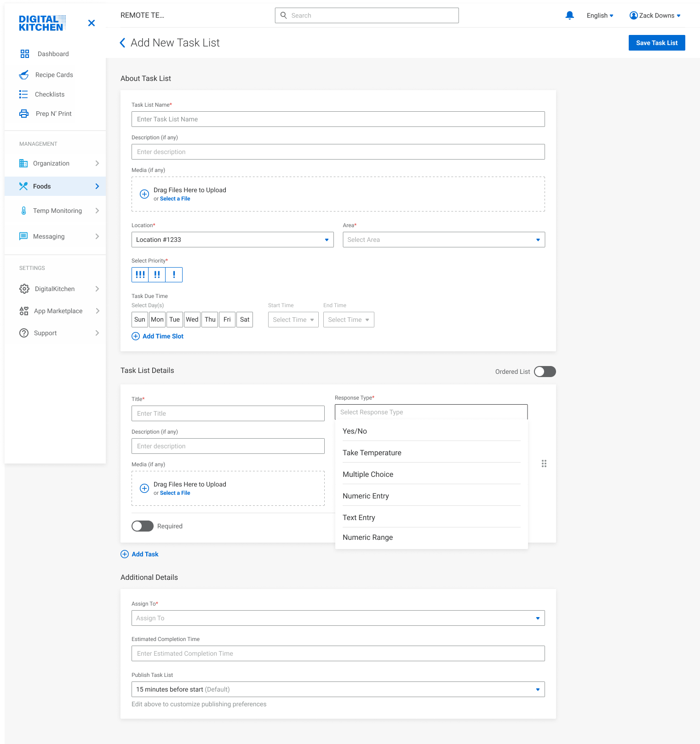This screenshot has width=700, height=744.
Task: Toggle the Ordered List switch
Action: point(545,372)
